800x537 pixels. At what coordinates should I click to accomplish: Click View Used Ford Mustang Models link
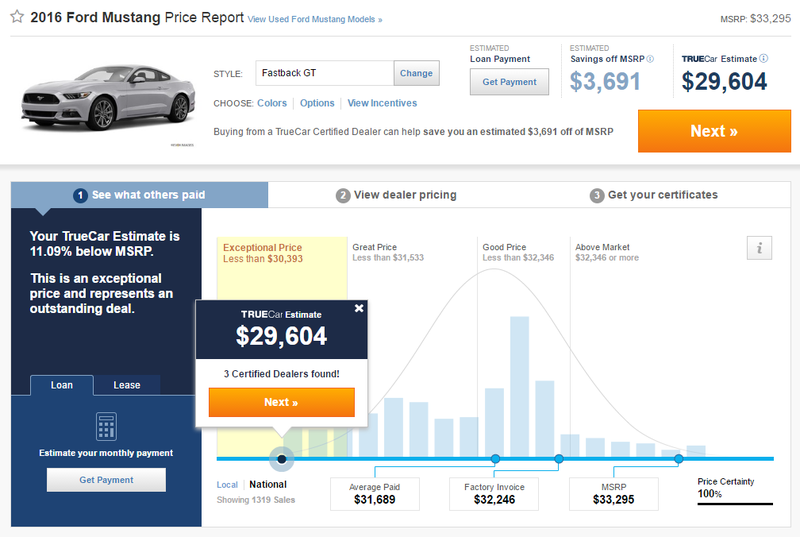(x=315, y=19)
